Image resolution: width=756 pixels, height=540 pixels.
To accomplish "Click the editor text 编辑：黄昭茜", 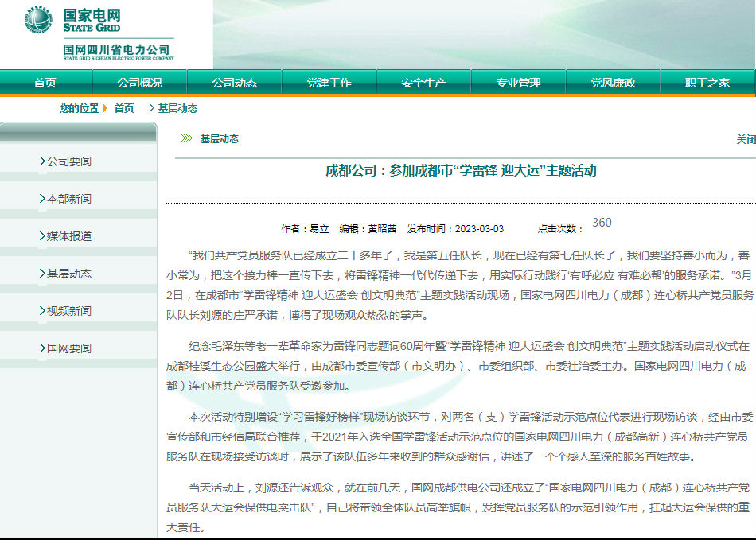I will point(368,229).
